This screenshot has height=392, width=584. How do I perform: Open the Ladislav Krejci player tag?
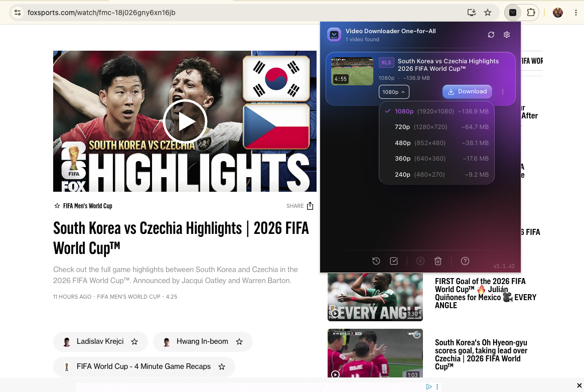100,341
